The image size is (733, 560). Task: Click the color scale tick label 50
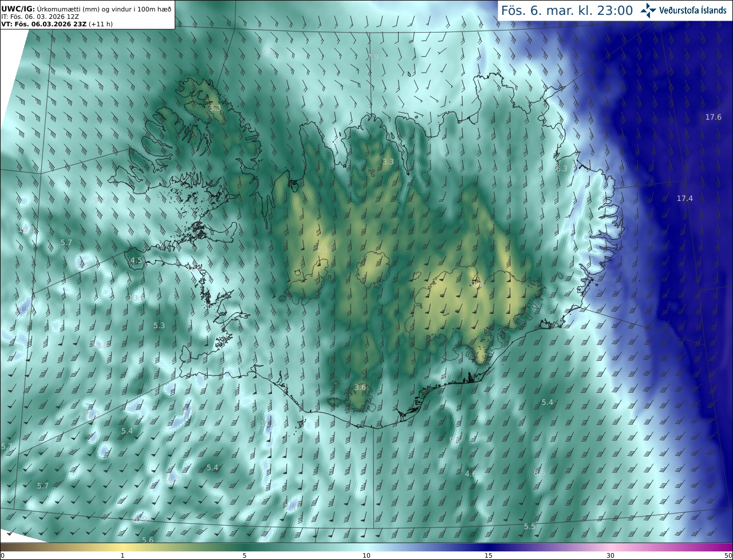pos(728,555)
